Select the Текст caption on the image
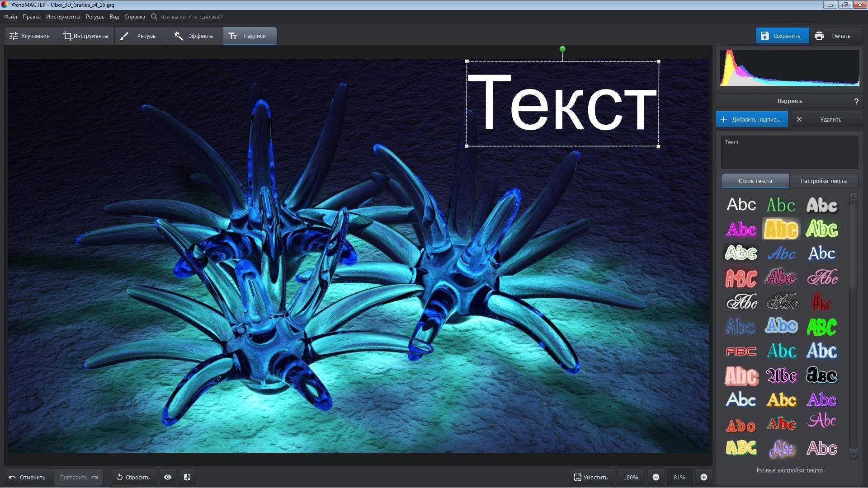 click(x=562, y=103)
